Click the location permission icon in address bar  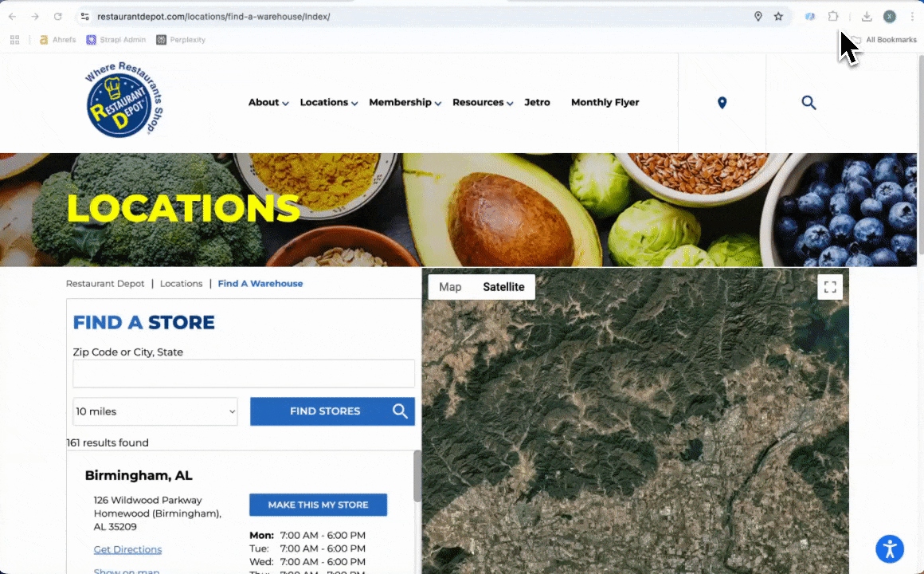pos(758,17)
